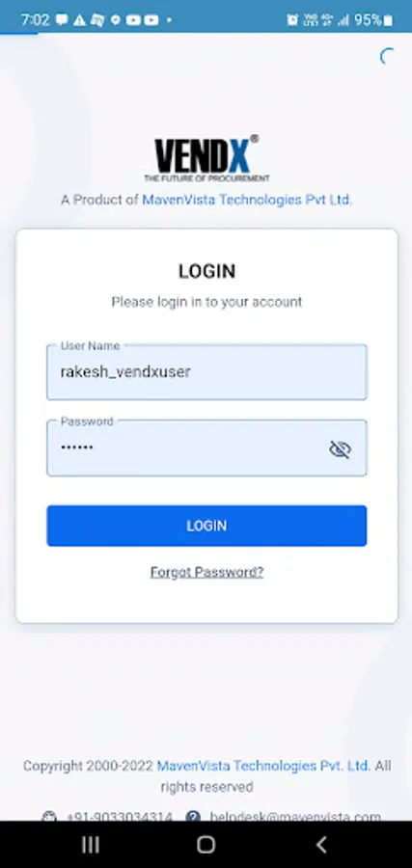Tap the Android home navigation button
Screen dimensions: 412x868
tap(206, 845)
